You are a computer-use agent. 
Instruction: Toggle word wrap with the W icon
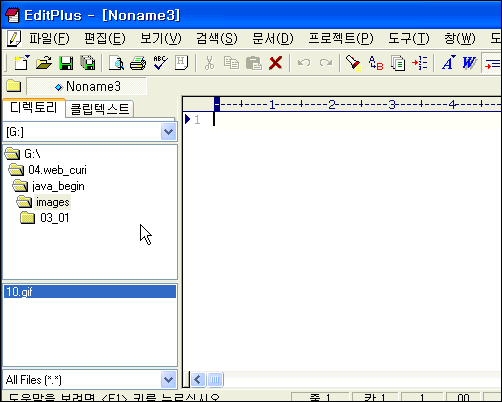point(469,63)
